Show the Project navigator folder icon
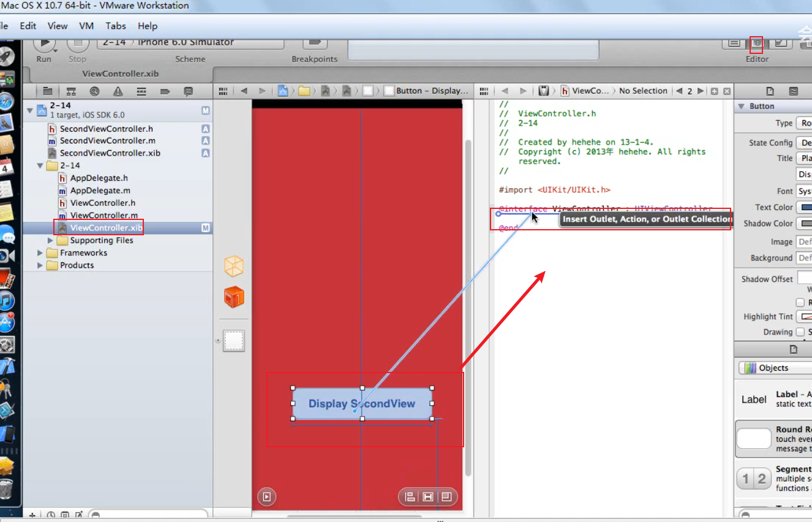 point(47,91)
